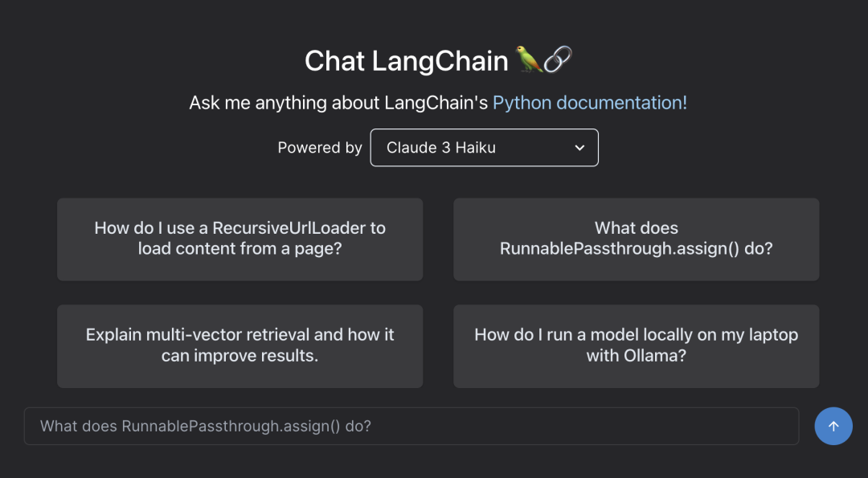Focus the chat question input field
The height and width of the screenshot is (478, 868).
point(411,426)
